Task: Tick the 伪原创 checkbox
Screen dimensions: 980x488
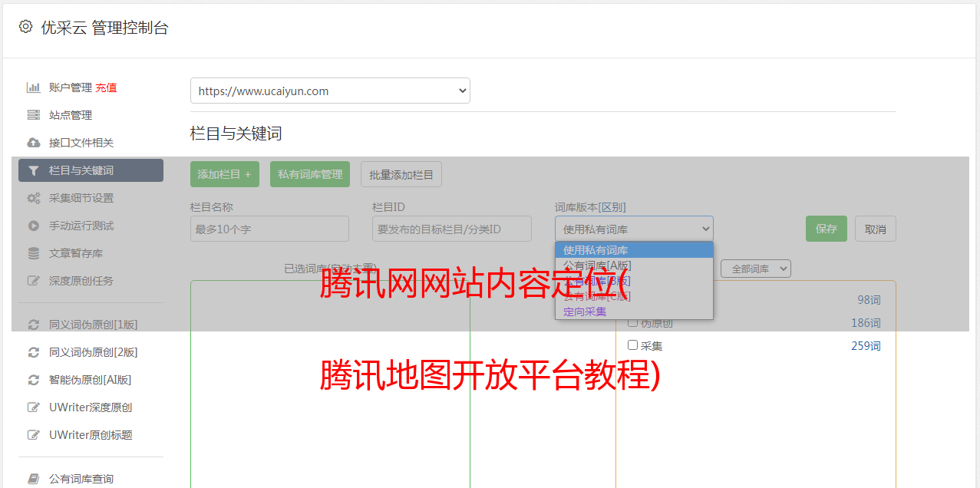Action: coord(633,322)
